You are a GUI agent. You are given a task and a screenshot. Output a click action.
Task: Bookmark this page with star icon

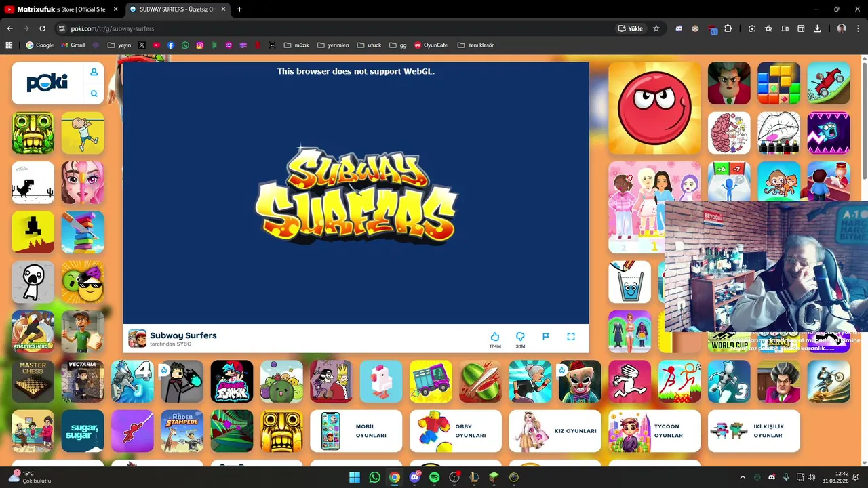tap(656, 28)
